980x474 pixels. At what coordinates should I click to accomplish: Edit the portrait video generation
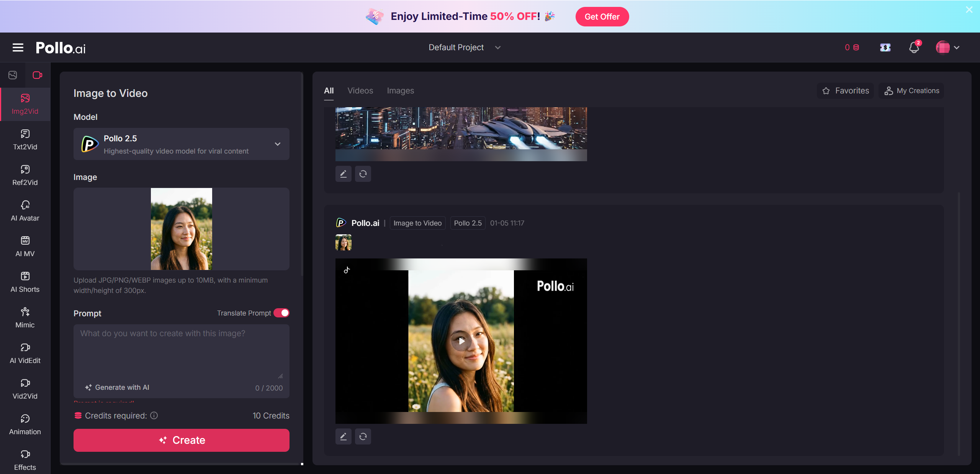(343, 436)
